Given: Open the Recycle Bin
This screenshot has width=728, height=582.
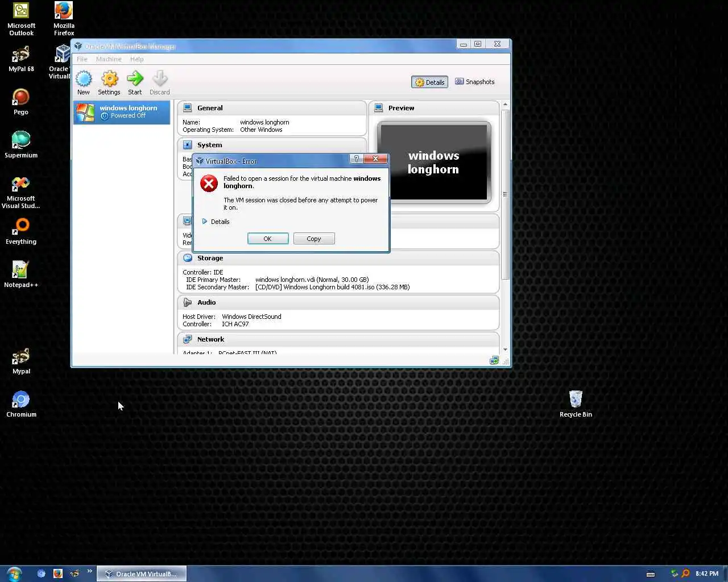Looking at the screenshot, I should [576, 405].
